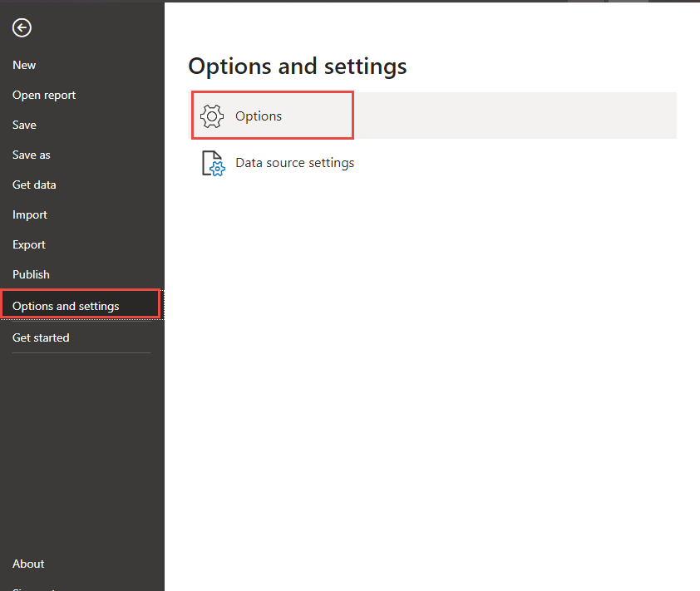Click the Data source settings label text
700x591 pixels.
tap(294, 163)
